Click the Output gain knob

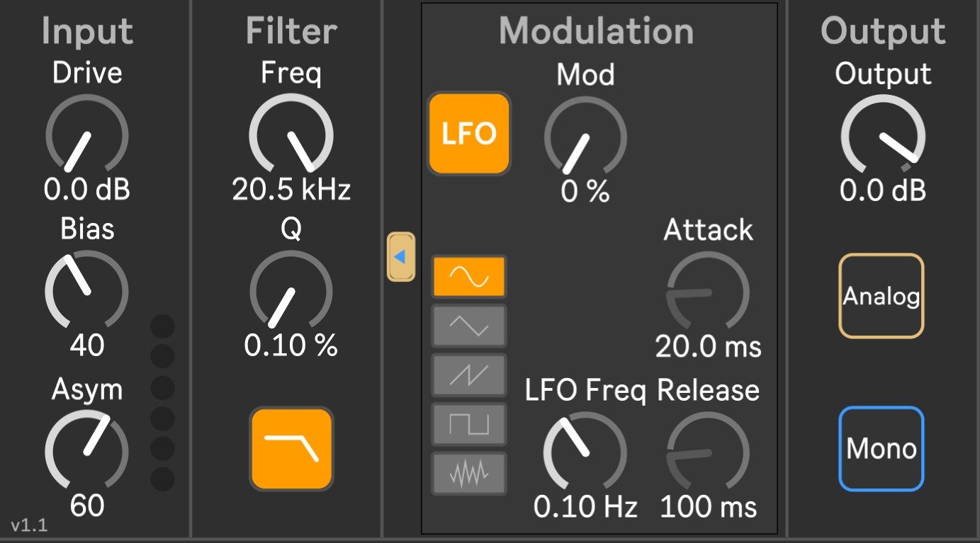pos(883,136)
